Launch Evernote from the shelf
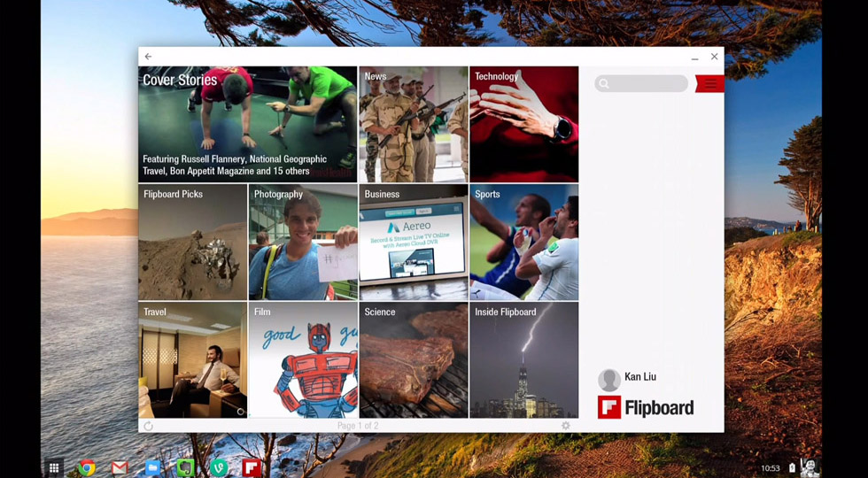 [185, 467]
